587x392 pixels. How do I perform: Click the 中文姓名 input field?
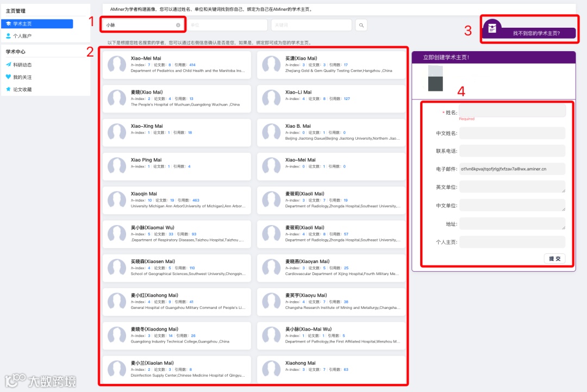point(512,133)
